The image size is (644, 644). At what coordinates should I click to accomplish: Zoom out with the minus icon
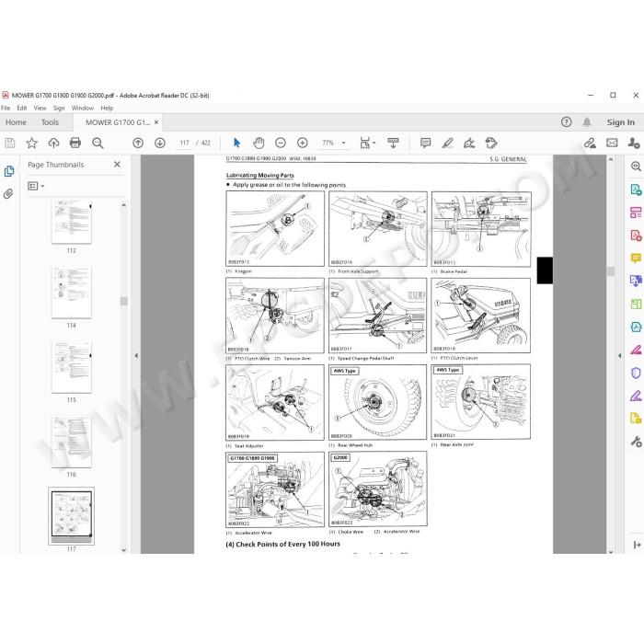pos(280,143)
